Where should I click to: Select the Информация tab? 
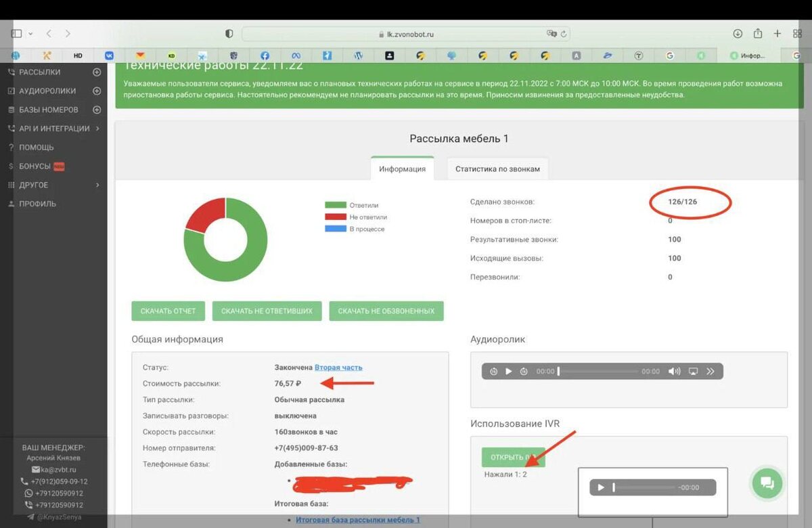pyautogui.click(x=402, y=169)
